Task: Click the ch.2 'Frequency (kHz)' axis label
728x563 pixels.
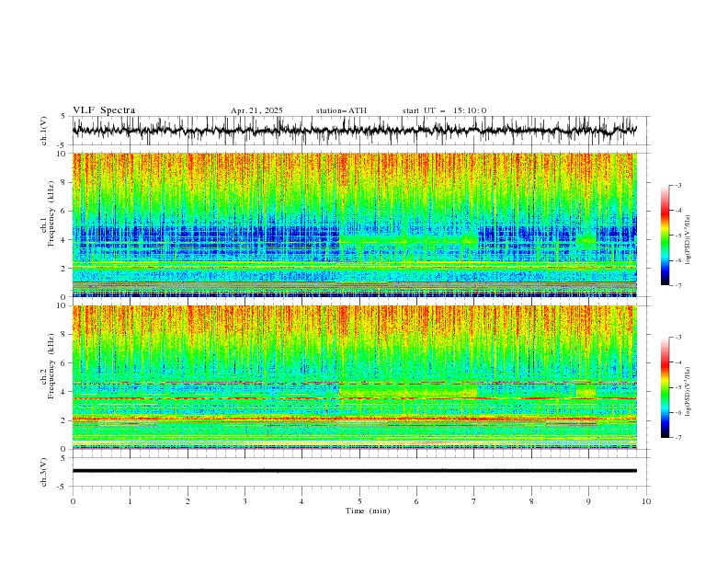Action: tap(51, 365)
